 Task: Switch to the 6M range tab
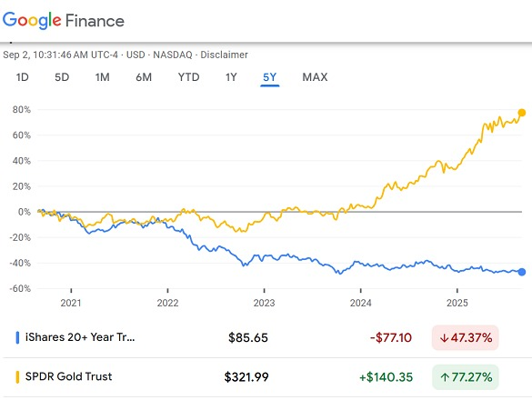click(x=144, y=77)
